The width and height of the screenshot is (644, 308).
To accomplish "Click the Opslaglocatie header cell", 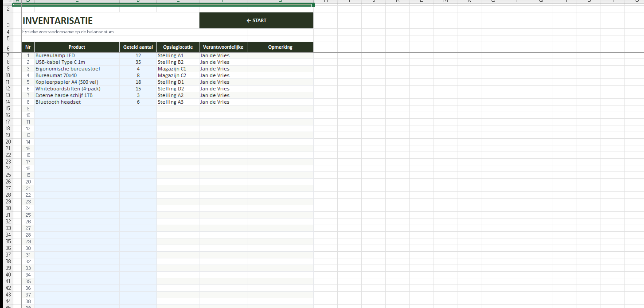I will [x=178, y=47].
